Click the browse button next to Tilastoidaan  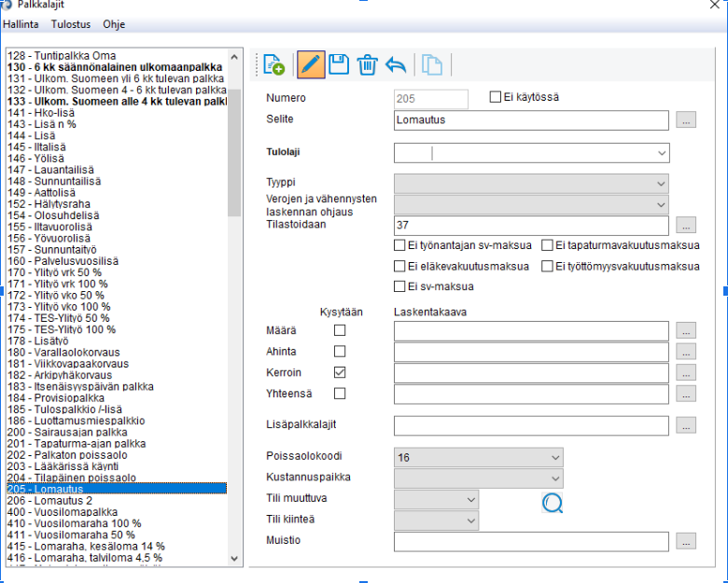click(x=686, y=225)
